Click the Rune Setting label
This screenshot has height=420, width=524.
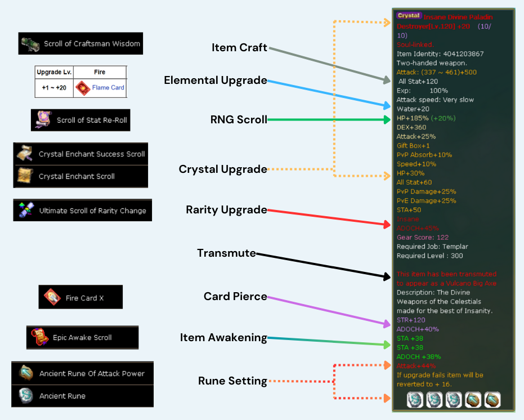(x=232, y=381)
